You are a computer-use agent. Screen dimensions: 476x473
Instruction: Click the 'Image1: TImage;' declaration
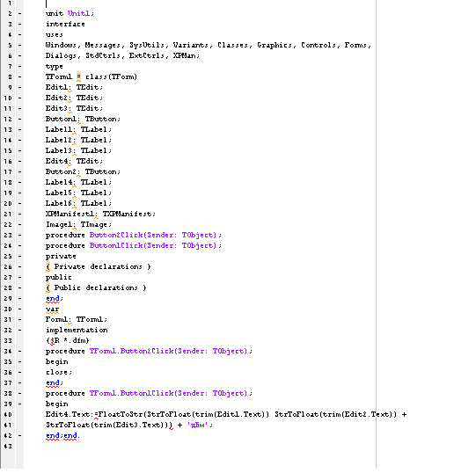(78, 224)
